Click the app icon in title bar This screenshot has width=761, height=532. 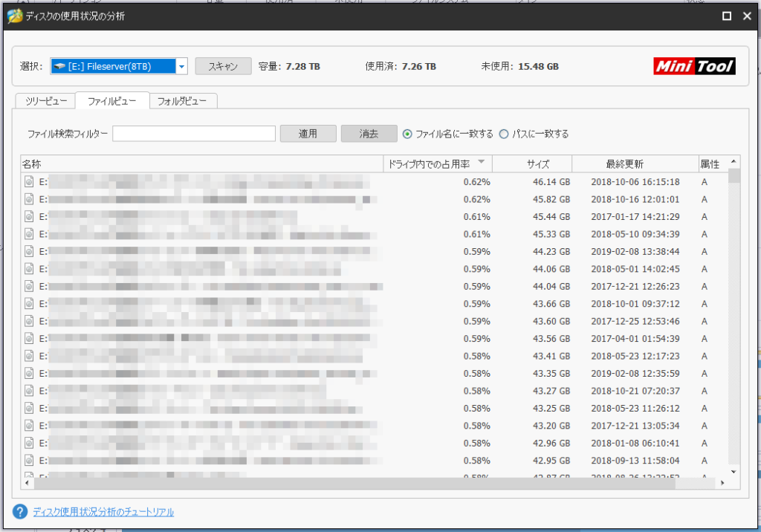[x=15, y=16]
